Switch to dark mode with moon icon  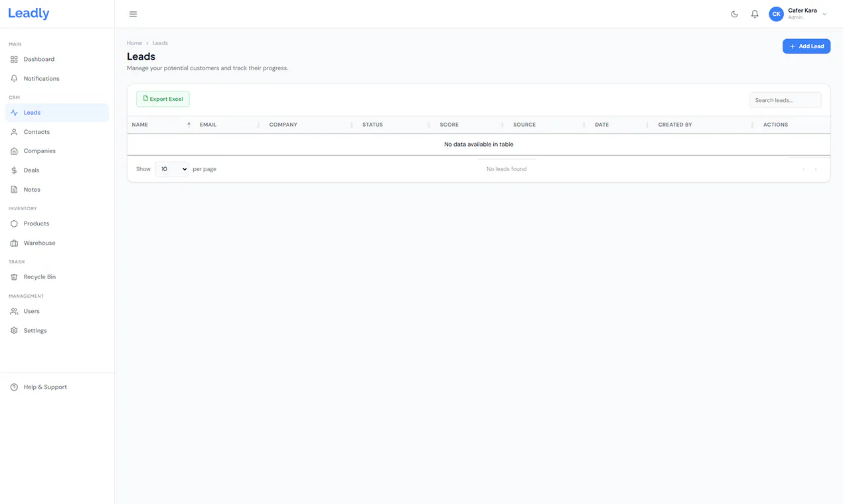[x=734, y=14]
